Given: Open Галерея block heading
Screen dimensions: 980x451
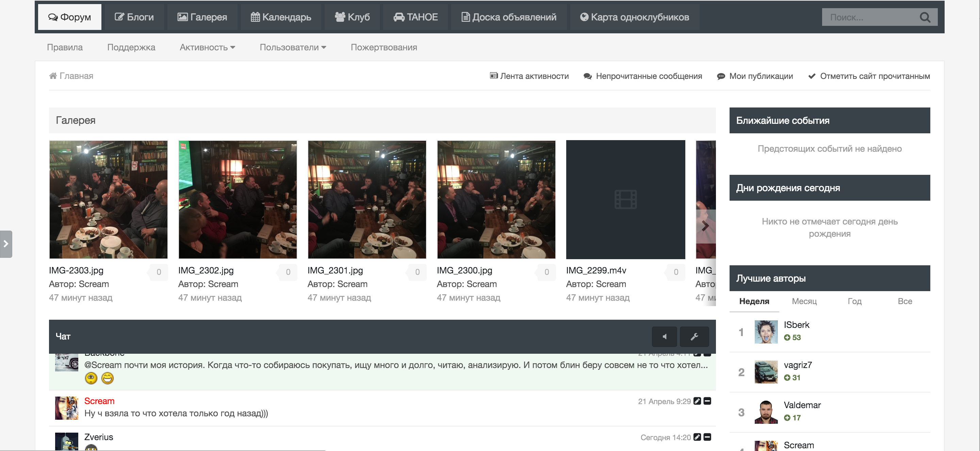Looking at the screenshot, I should [x=75, y=120].
